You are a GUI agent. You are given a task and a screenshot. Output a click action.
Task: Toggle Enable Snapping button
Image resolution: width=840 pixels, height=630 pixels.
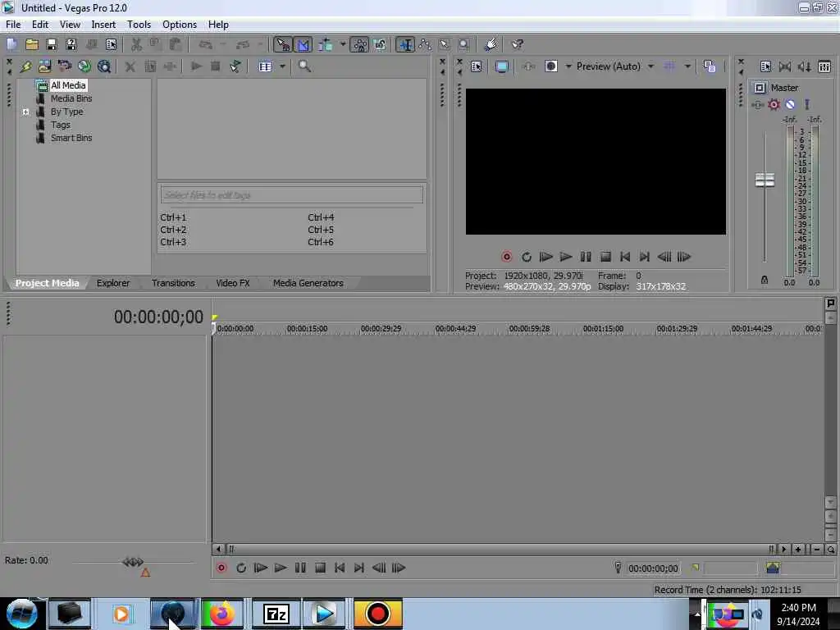coord(283,44)
